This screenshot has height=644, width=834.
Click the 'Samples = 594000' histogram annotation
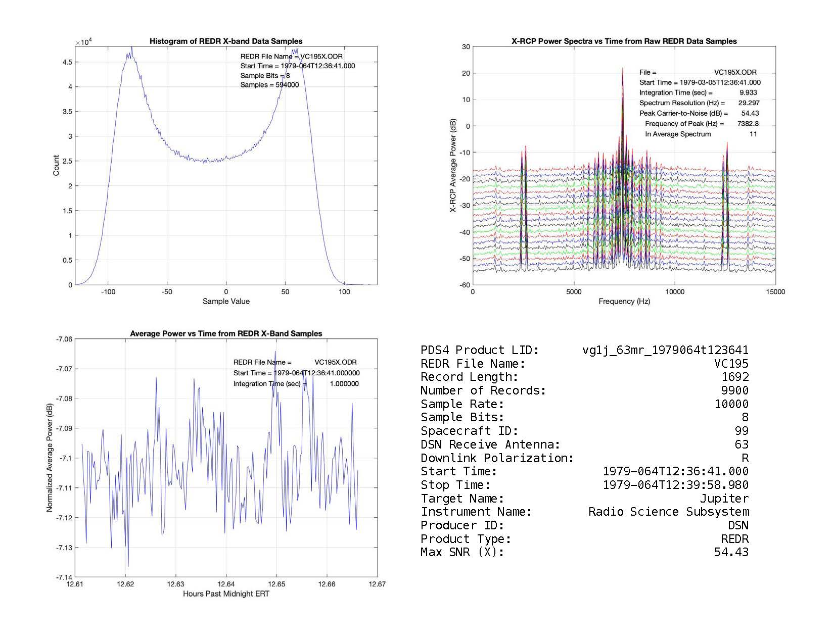click(x=269, y=85)
